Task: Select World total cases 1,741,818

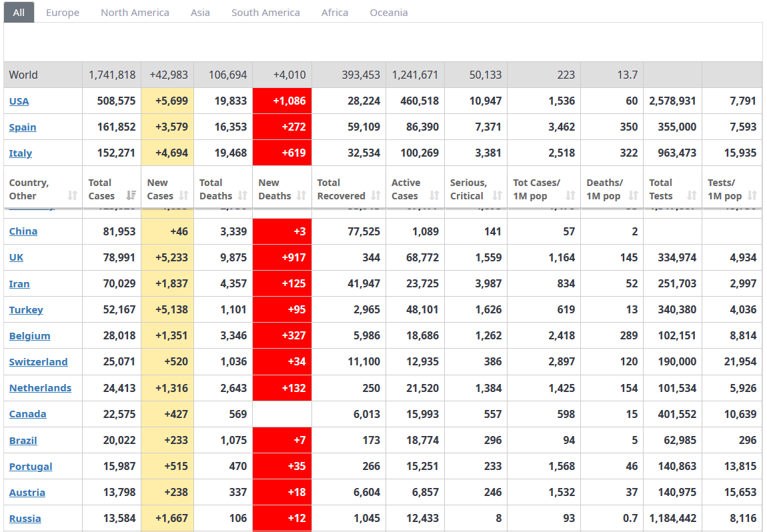Action: pyautogui.click(x=112, y=75)
